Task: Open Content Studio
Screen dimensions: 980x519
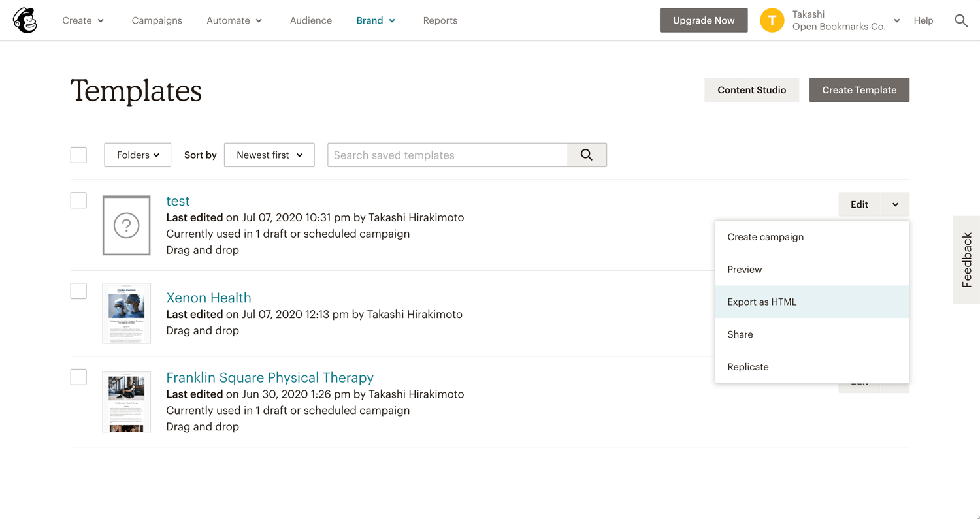Action: point(751,90)
